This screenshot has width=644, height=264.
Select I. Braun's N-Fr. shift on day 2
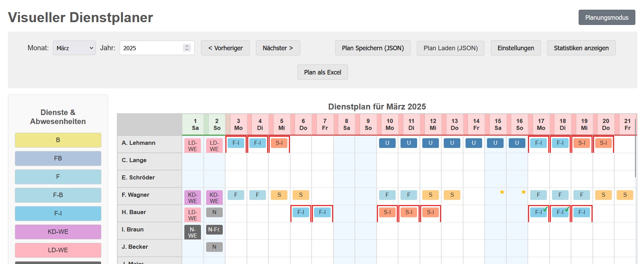pyautogui.click(x=214, y=229)
